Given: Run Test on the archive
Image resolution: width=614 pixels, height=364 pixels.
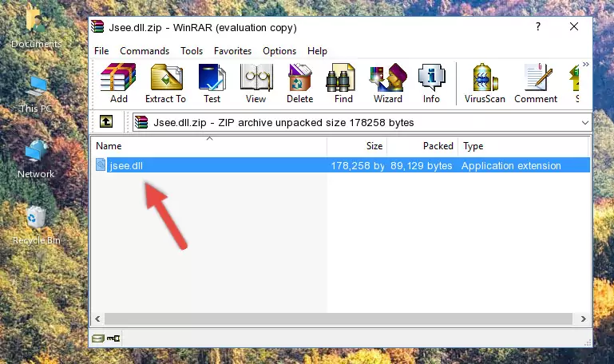Looking at the screenshot, I should tap(212, 83).
